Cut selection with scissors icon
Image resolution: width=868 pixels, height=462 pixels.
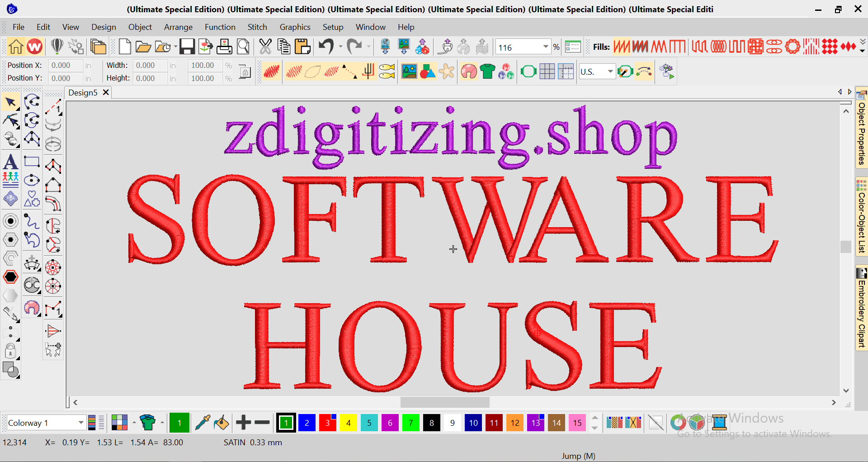coord(265,47)
